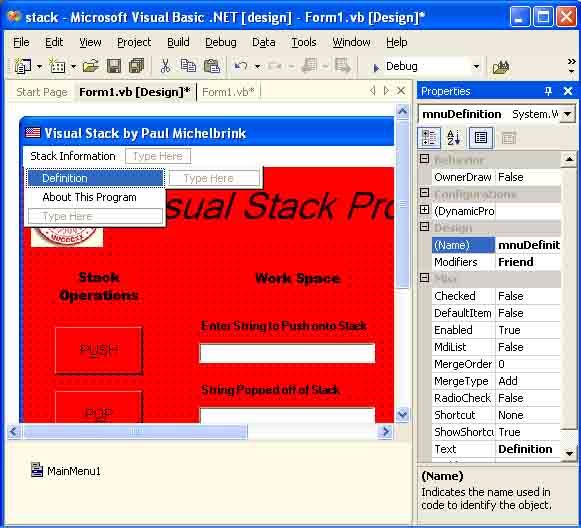The image size is (581, 528).
Task: Click the Stack Information form menu
Action: [x=73, y=156]
